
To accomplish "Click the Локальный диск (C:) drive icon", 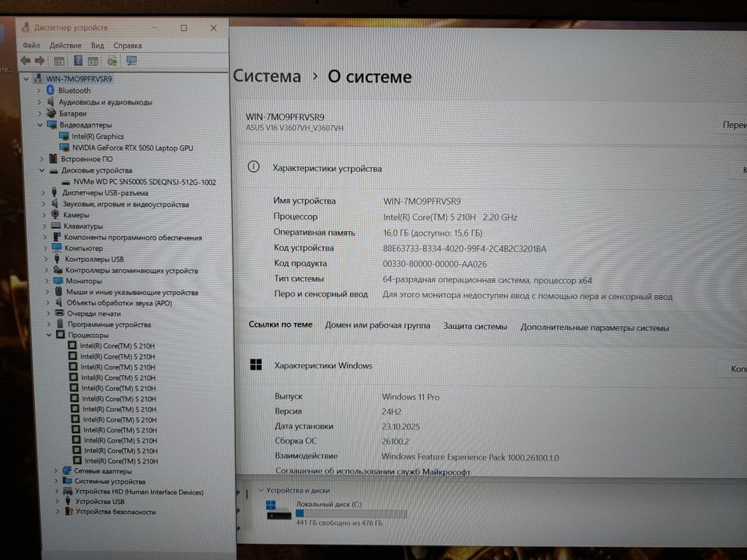I will (x=279, y=509).
